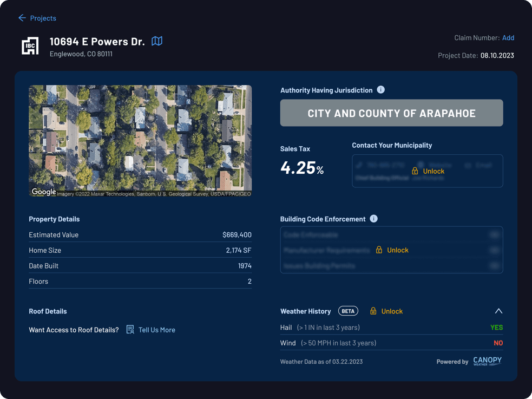This screenshot has height=399, width=532.
Task: Click the lock icon beside Weather History
Action: click(x=373, y=311)
